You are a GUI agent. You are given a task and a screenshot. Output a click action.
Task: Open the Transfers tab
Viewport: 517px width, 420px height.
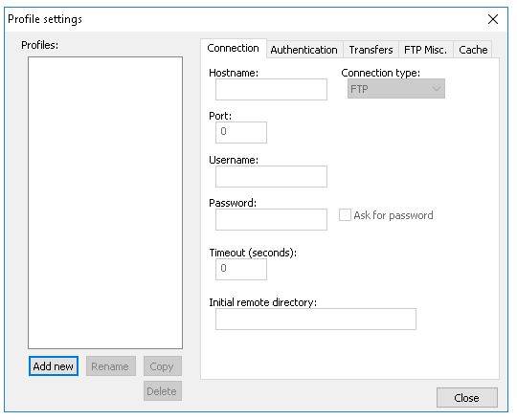[x=371, y=50]
